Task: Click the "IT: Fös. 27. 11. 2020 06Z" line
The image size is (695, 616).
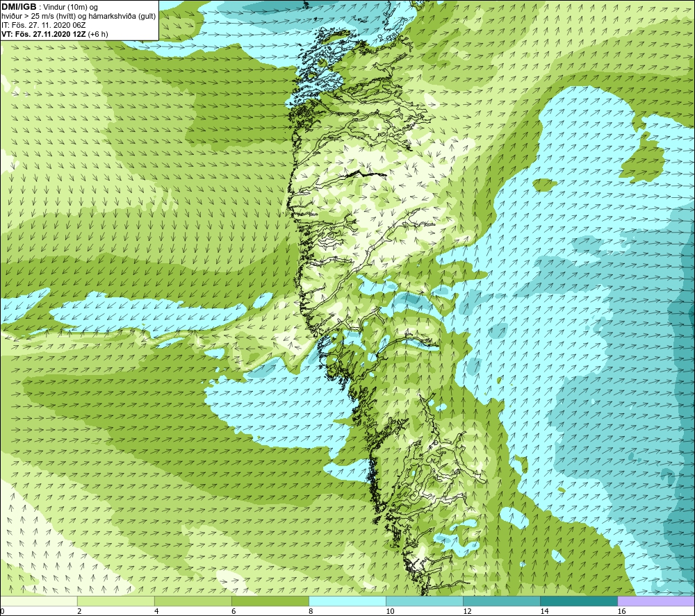Action: pos(43,25)
